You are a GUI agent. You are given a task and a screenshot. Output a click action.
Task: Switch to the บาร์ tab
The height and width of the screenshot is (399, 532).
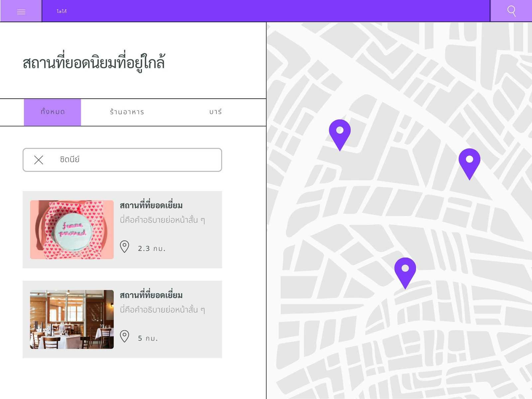pyautogui.click(x=215, y=112)
